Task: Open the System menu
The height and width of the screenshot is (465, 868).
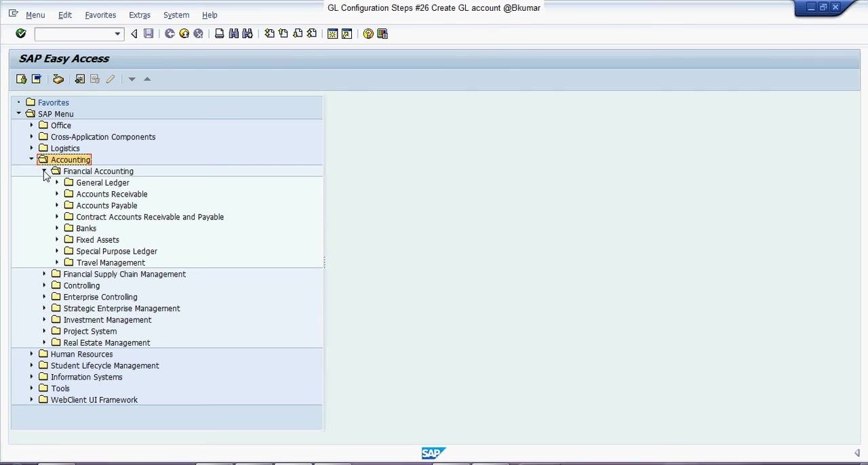Action: click(x=176, y=15)
